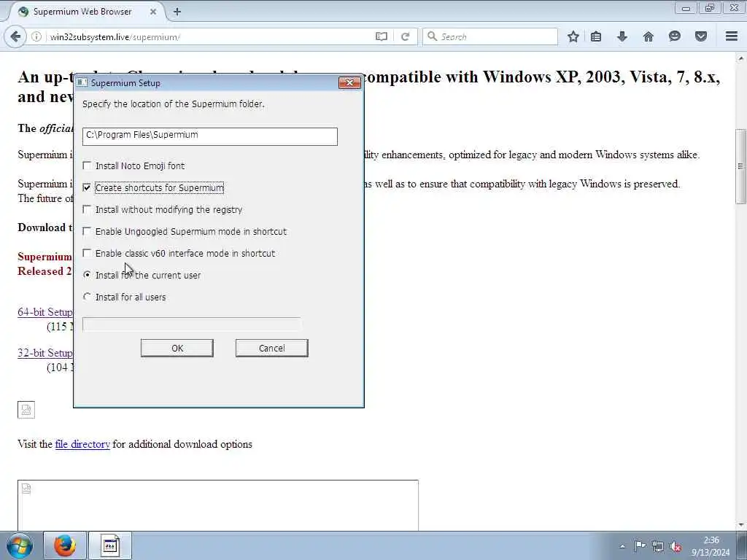The image size is (747, 560).
Task: Click the broken image inside bottom frame
Action: tap(26, 489)
